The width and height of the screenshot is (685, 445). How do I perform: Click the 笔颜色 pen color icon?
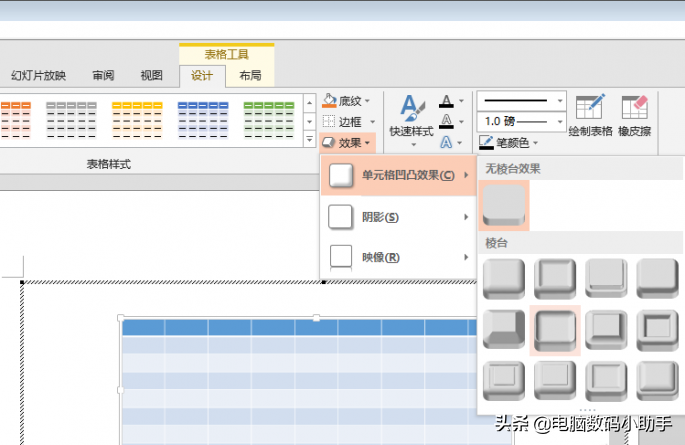click(486, 142)
